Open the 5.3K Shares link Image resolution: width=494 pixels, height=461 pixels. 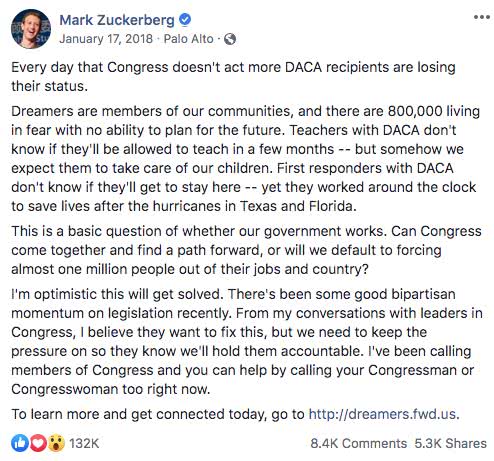(x=450, y=443)
